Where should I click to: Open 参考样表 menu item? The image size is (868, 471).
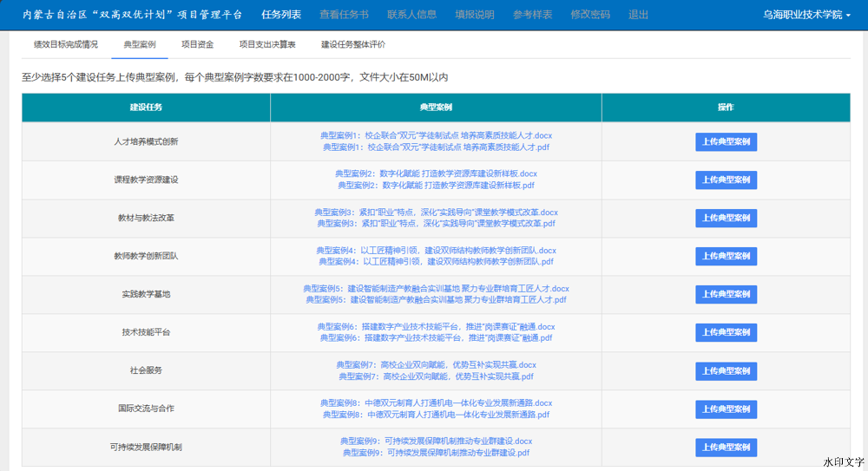(531, 15)
